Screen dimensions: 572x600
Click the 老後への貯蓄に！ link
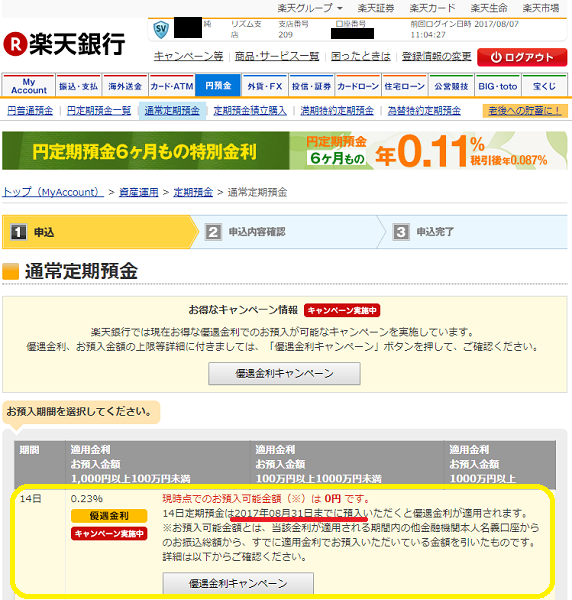[525, 111]
